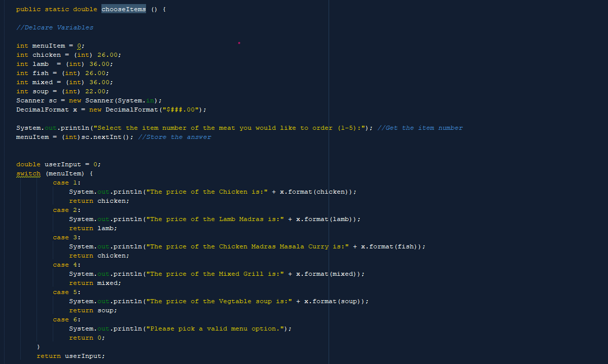Click the editor panel divider on the right

tap(329, 183)
